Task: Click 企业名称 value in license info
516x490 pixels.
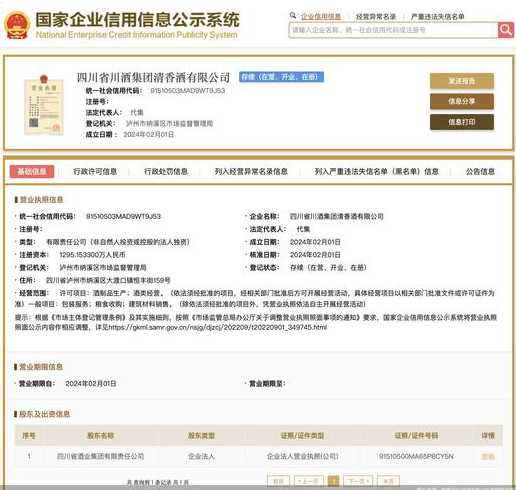Action: tap(337, 216)
